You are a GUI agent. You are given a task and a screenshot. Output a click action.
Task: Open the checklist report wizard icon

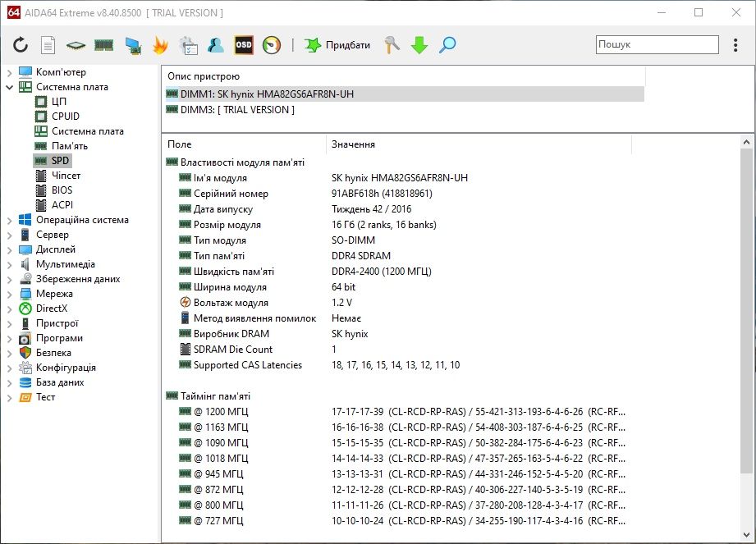pyautogui.click(x=188, y=45)
